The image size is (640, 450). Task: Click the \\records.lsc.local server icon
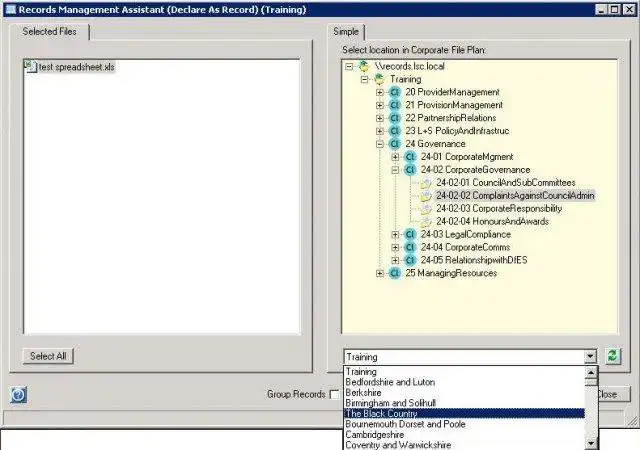[364, 66]
